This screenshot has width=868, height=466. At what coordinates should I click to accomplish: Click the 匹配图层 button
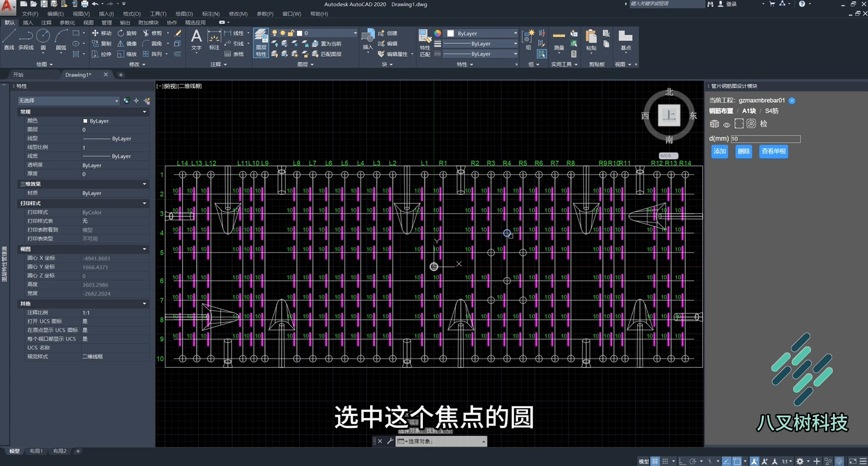point(327,54)
